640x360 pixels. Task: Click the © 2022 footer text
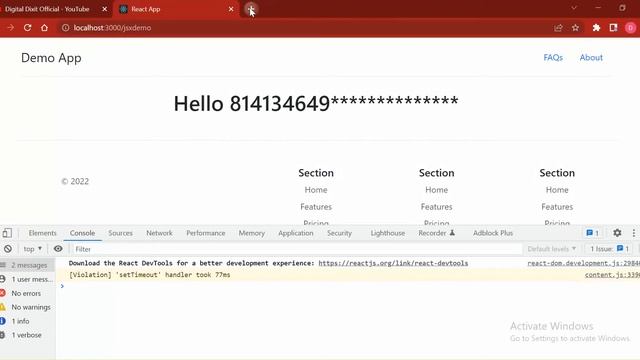pos(75,181)
